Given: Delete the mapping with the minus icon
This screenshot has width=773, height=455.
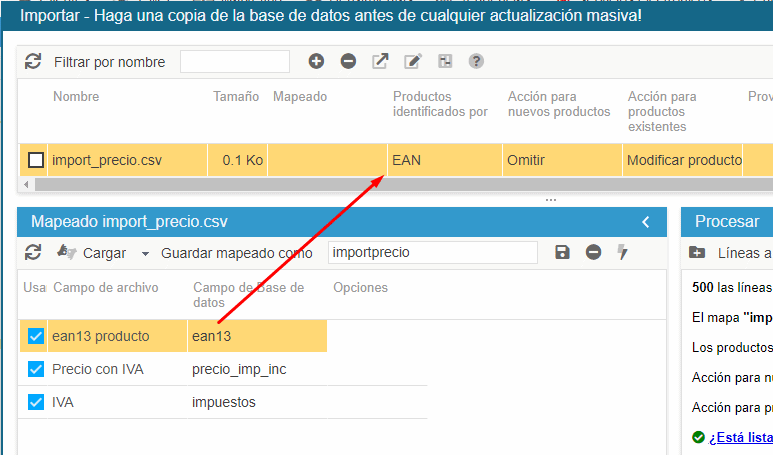Looking at the screenshot, I should click(593, 253).
